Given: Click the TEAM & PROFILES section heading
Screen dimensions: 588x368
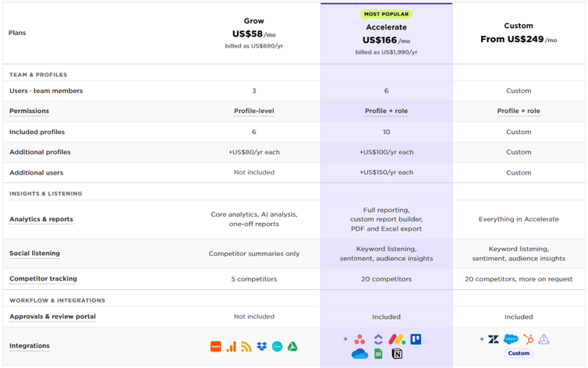Looking at the screenshot, I should point(38,75).
